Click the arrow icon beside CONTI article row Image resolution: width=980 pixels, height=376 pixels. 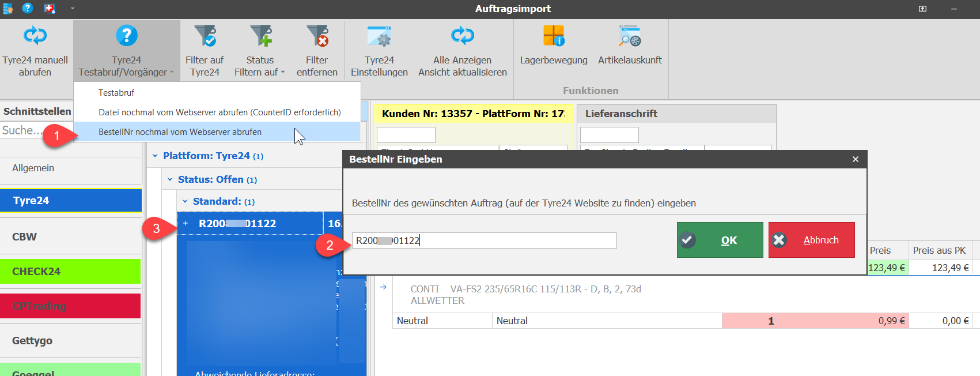[x=383, y=287]
